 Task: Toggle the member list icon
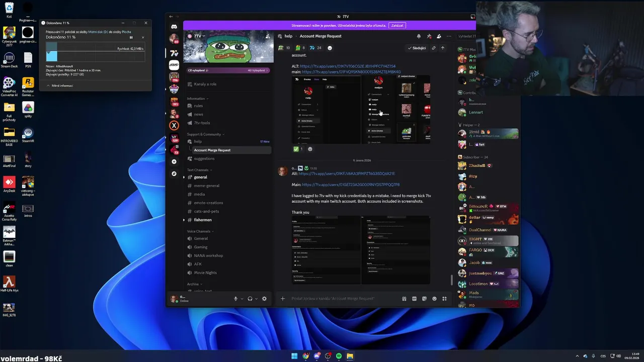439,36
